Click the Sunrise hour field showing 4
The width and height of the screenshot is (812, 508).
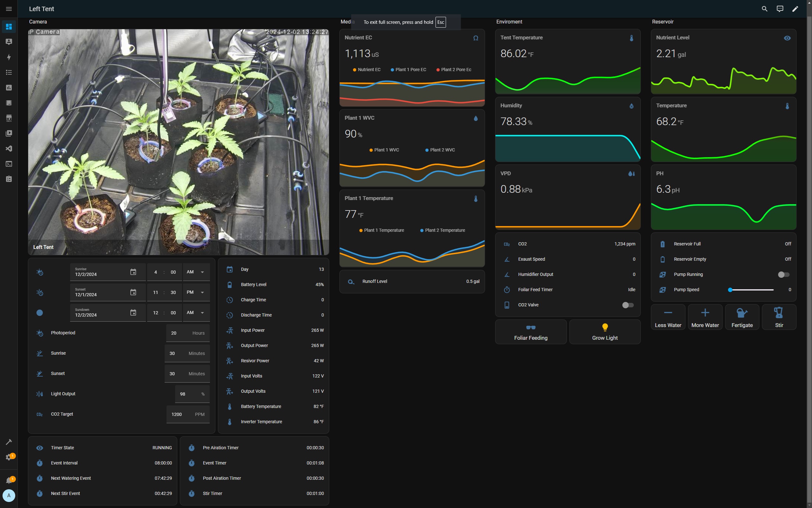coord(155,272)
